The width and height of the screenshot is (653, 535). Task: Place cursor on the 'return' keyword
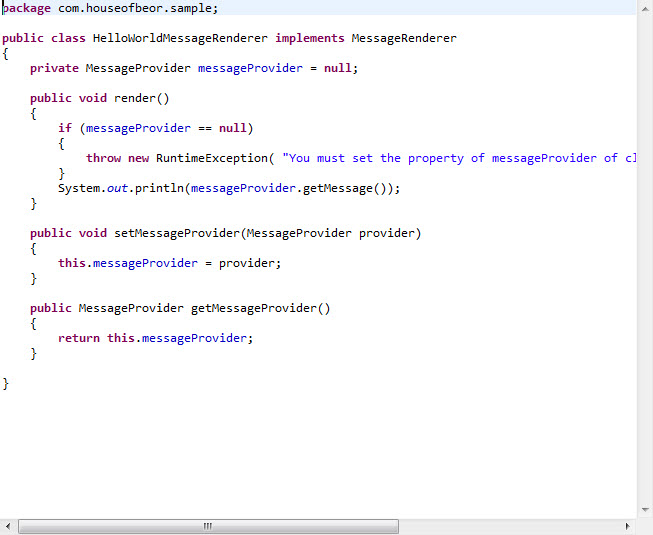tap(79, 338)
